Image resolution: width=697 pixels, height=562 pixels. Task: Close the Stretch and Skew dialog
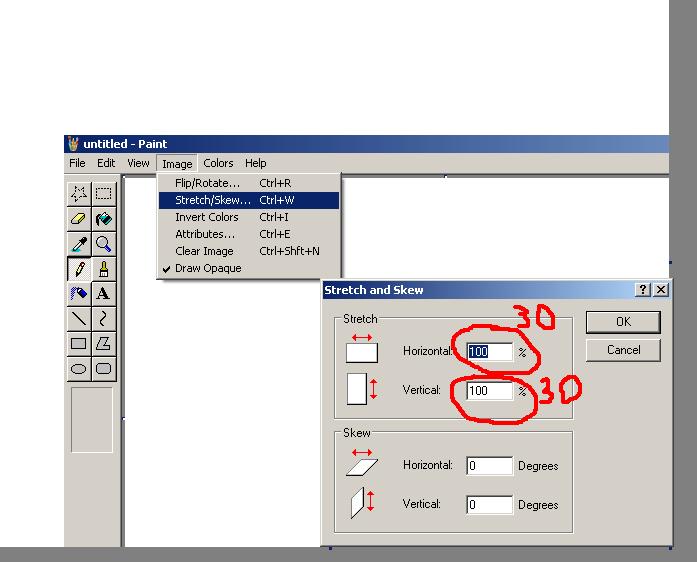pos(661,290)
